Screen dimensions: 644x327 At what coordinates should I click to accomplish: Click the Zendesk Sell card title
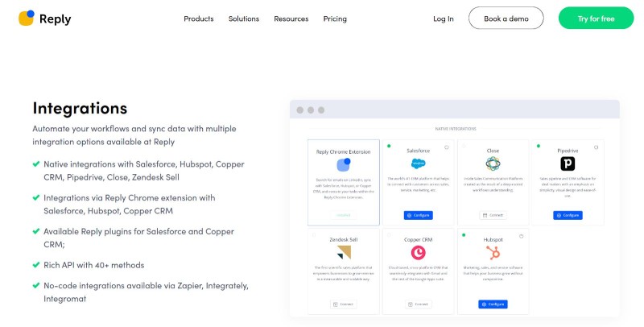pos(344,239)
